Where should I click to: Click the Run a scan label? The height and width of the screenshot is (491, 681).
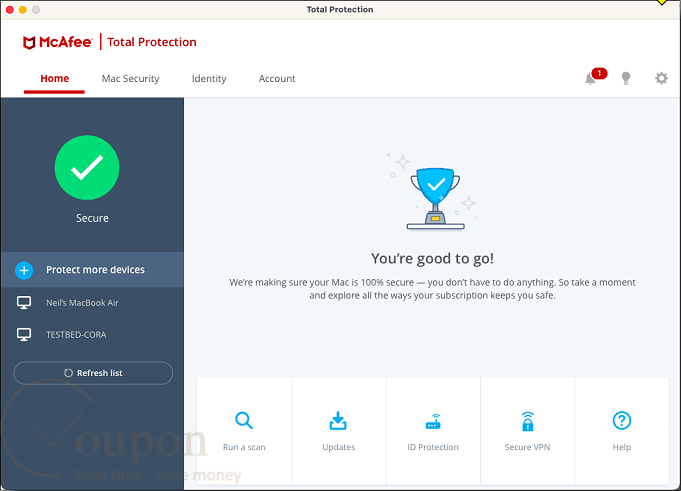244,447
